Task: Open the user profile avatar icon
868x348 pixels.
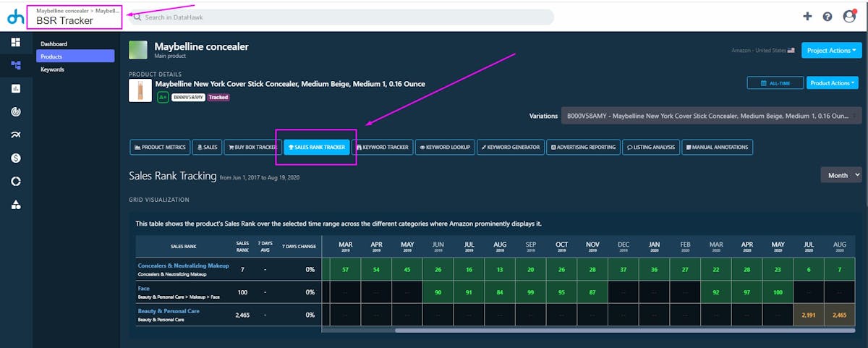Action: 849,17
